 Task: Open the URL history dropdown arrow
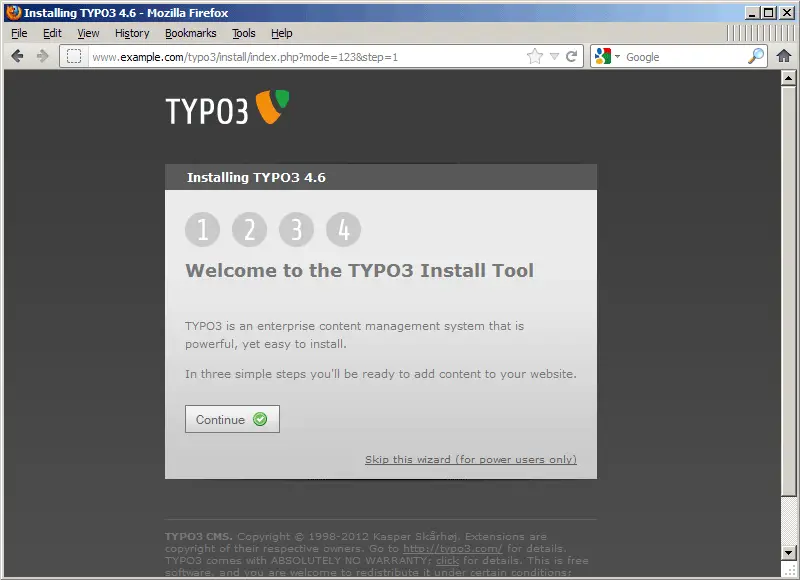pyautogui.click(x=555, y=56)
